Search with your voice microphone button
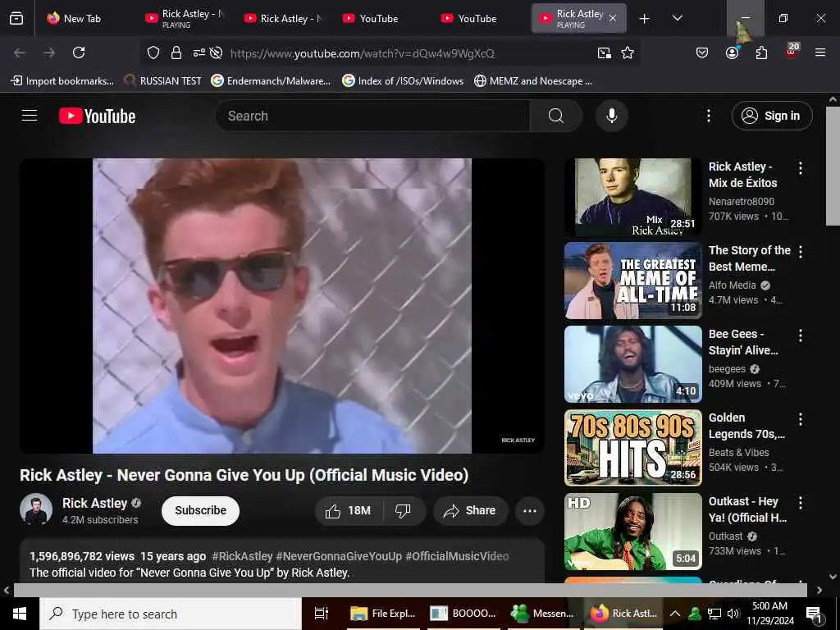The width and height of the screenshot is (840, 630). point(612,116)
